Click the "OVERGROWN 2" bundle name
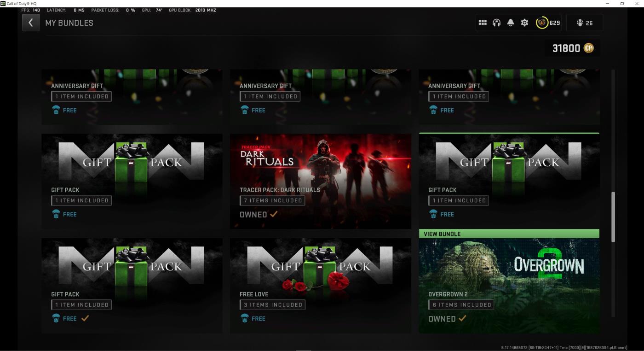 tap(448, 294)
